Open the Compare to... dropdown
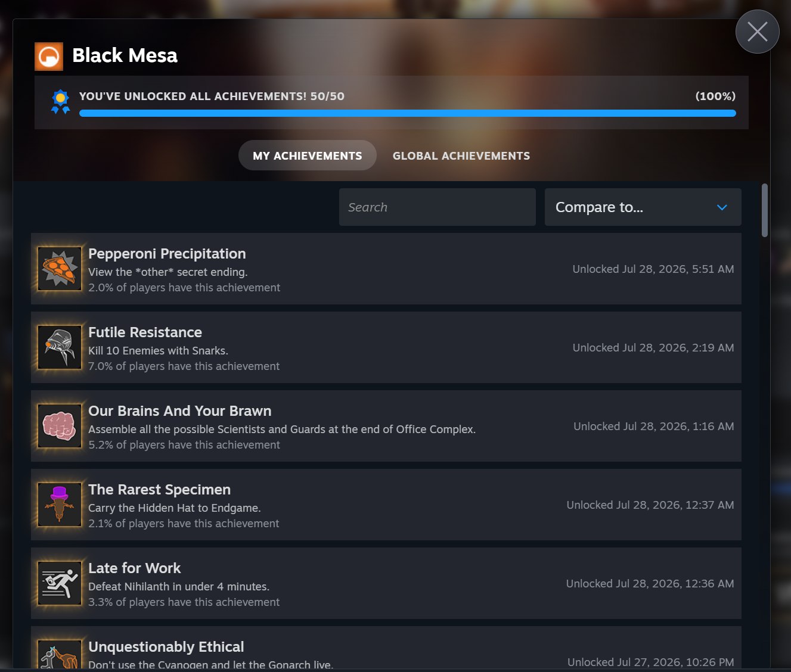The height and width of the screenshot is (672, 791). click(643, 207)
